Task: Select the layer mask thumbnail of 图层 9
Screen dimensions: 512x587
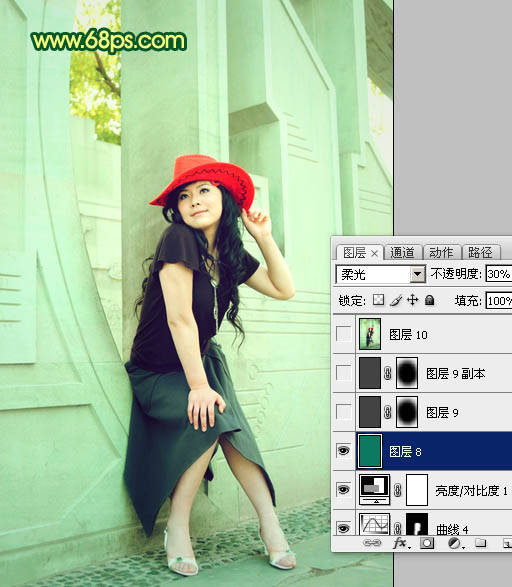Action: (x=407, y=412)
